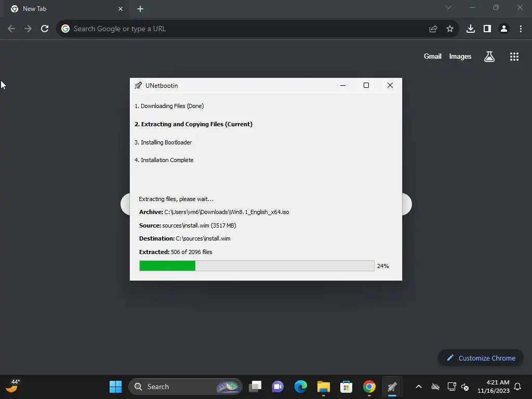Screen dimensions: 532x399
Task: Switch to the New Tab tab
Action: point(66,9)
